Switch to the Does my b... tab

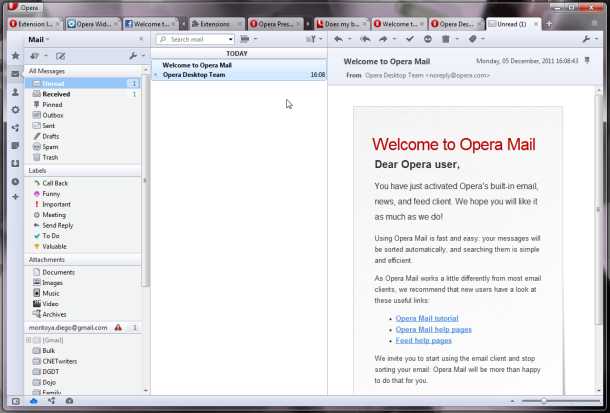coord(342,24)
